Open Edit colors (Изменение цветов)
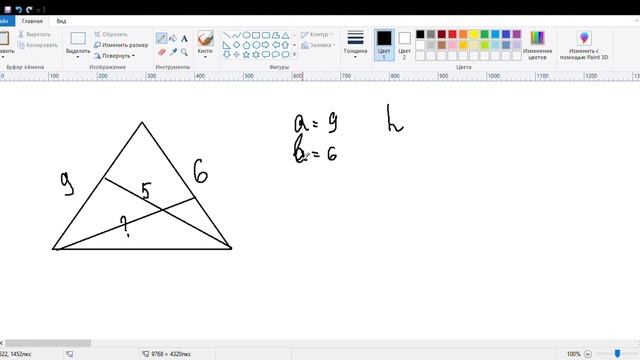The image size is (640, 360). click(x=537, y=45)
